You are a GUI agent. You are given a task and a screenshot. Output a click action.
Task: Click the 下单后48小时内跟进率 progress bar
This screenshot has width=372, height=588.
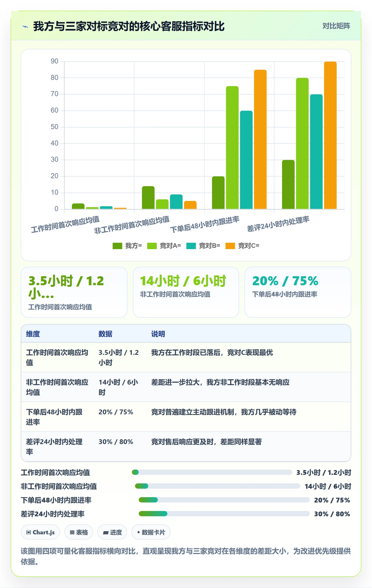click(224, 500)
